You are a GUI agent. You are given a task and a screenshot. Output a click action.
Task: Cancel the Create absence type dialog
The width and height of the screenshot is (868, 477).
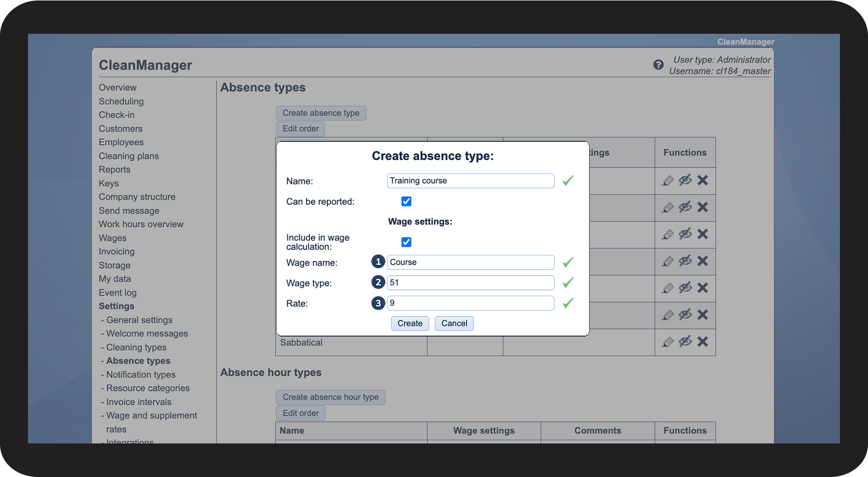[x=454, y=323]
